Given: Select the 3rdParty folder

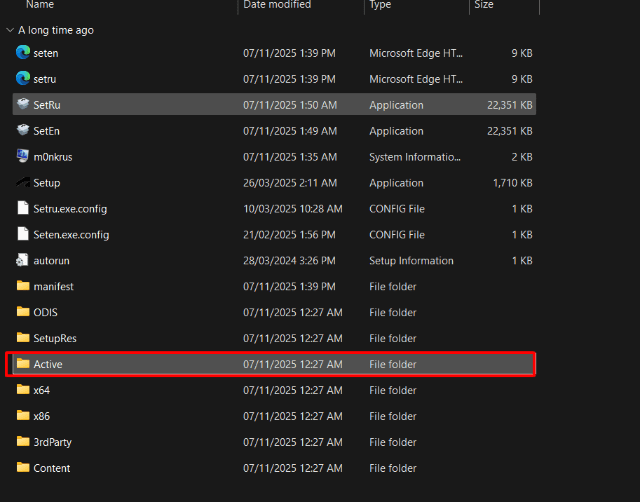Looking at the screenshot, I should pos(52,442).
